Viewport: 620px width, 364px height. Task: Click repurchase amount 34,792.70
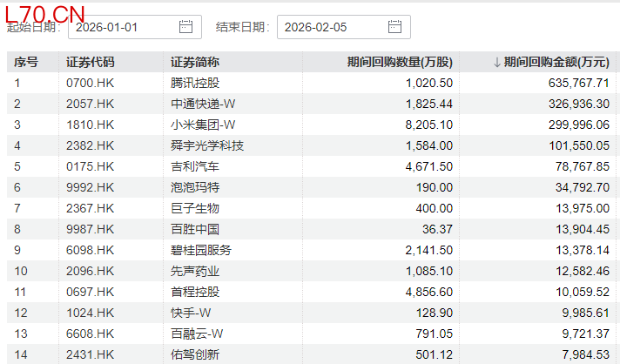pos(583,187)
